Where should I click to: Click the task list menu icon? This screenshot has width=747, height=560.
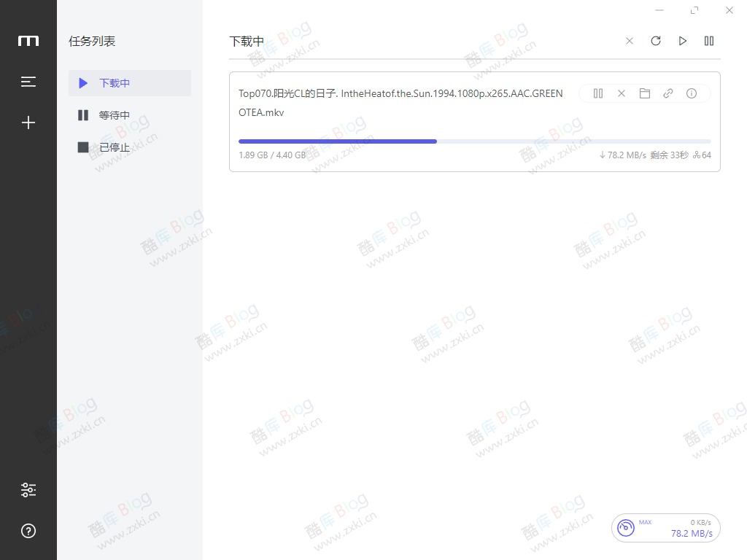pyautogui.click(x=28, y=82)
